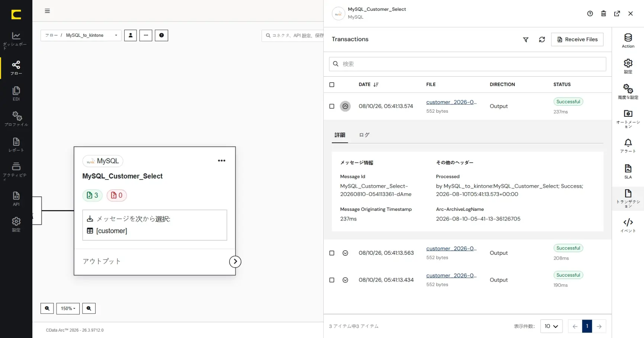Click the FILE column header
The image size is (644, 338).
(x=431, y=84)
